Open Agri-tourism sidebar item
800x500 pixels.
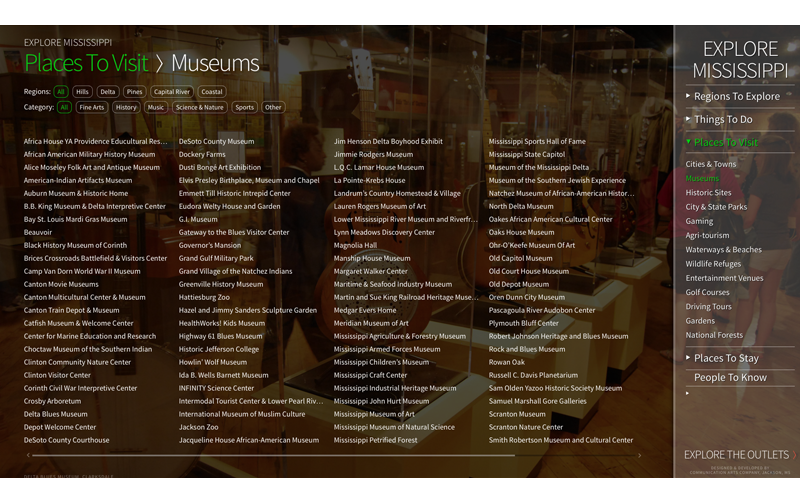pyautogui.click(x=707, y=235)
